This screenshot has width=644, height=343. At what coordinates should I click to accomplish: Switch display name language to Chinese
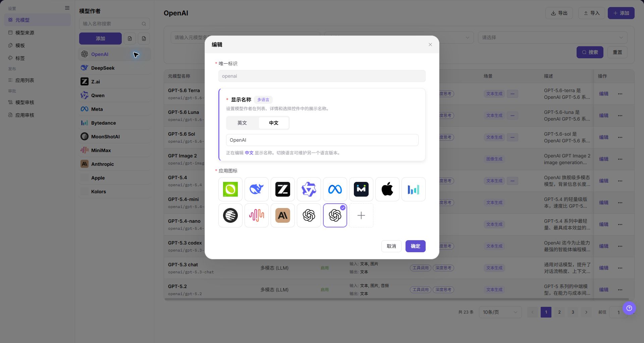(274, 123)
